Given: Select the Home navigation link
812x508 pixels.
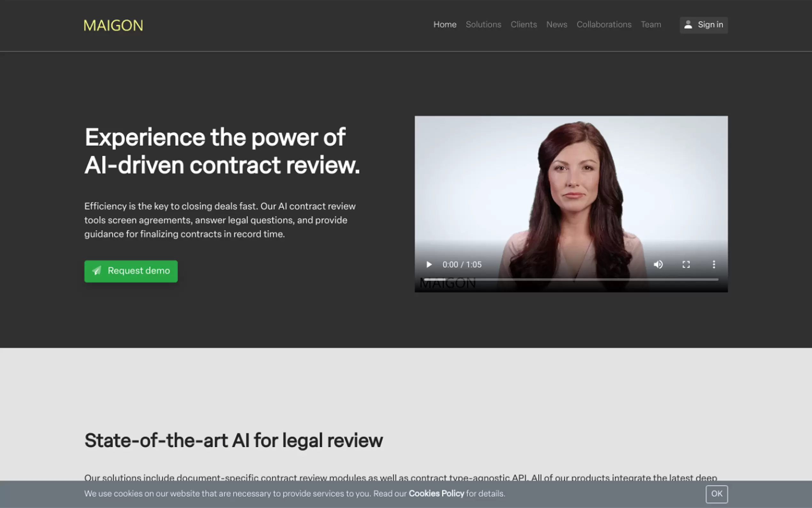Looking at the screenshot, I should pyautogui.click(x=445, y=25).
